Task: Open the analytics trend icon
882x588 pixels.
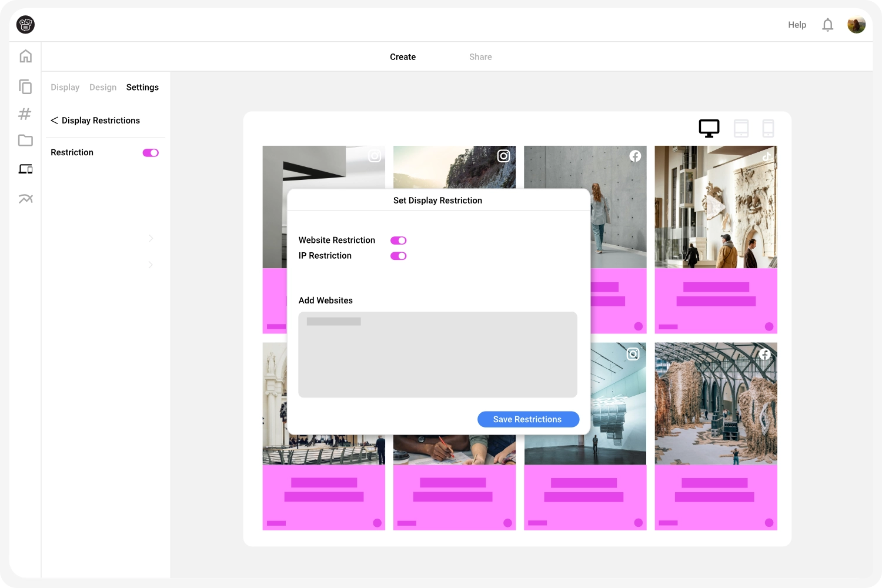Action: click(x=25, y=199)
